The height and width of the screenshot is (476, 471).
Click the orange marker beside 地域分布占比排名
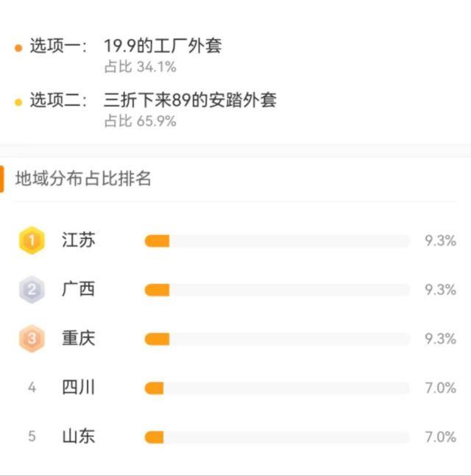coord(1,179)
